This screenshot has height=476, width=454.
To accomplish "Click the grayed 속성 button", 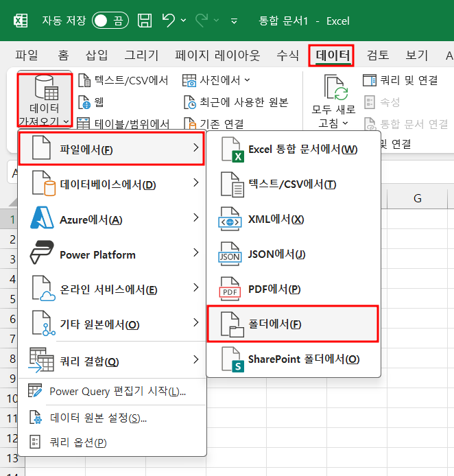I will (x=382, y=102).
